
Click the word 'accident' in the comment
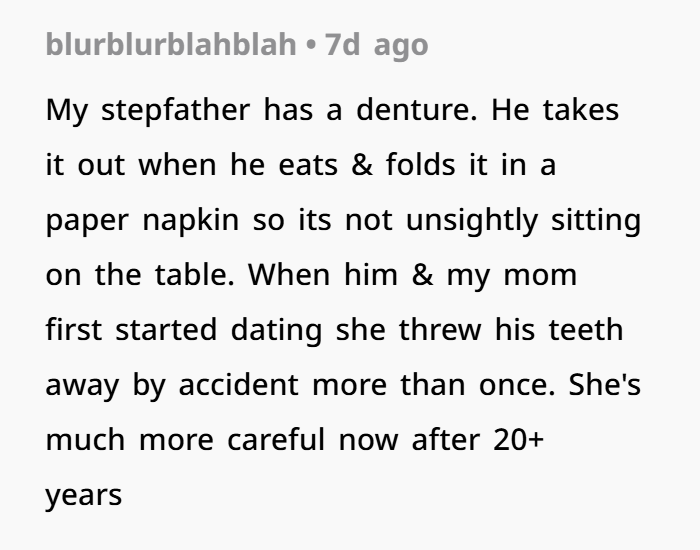coord(238,385)
